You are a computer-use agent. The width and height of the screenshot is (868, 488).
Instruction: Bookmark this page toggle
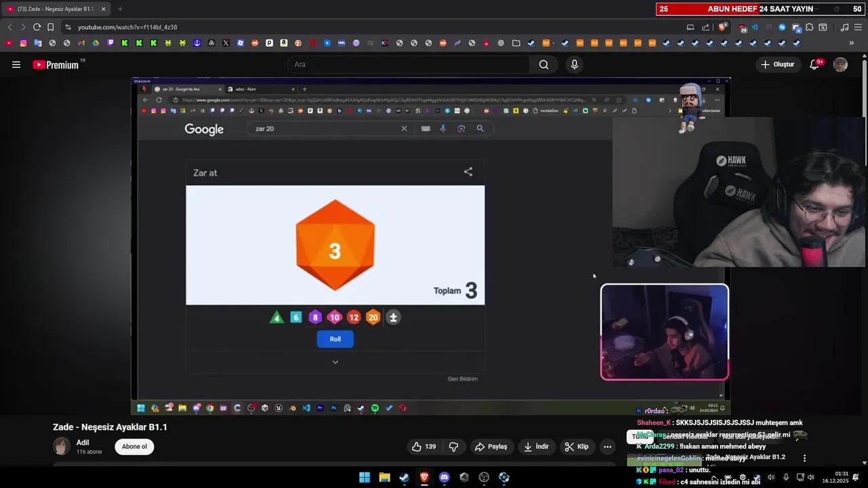(x=50, y=27)
